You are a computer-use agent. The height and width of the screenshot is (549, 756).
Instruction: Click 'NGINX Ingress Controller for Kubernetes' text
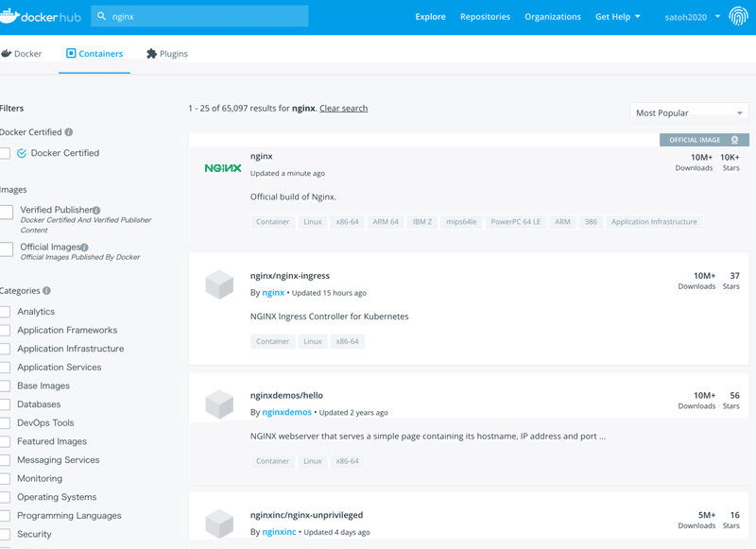tap(329, 317)
